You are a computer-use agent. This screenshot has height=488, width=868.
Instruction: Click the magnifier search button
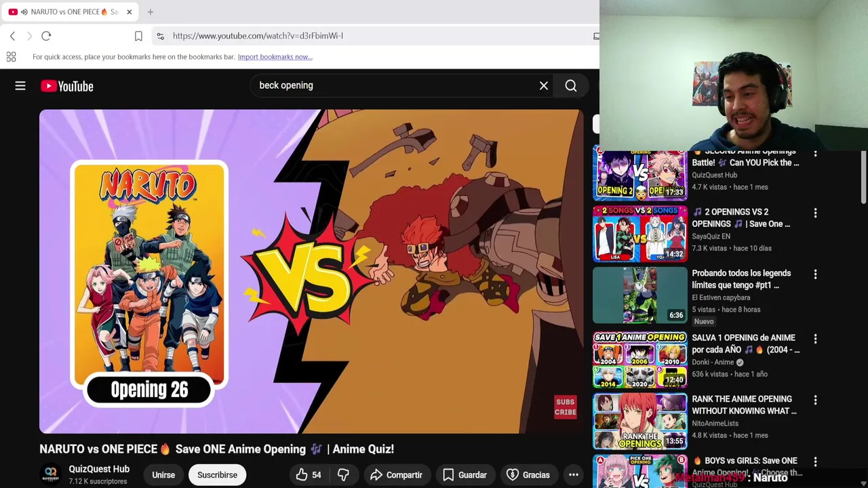click(571, 85)
